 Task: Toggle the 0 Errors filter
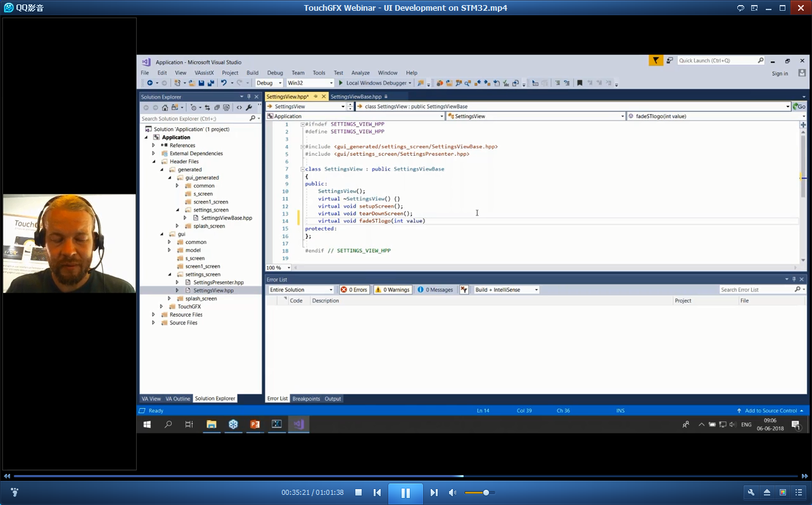pos(354,290)
